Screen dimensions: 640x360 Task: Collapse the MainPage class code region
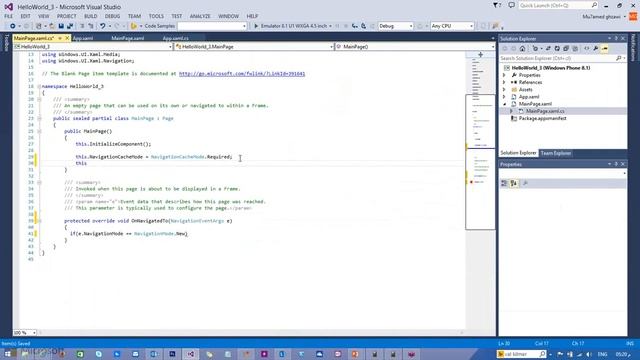click(x=39, y=118)
